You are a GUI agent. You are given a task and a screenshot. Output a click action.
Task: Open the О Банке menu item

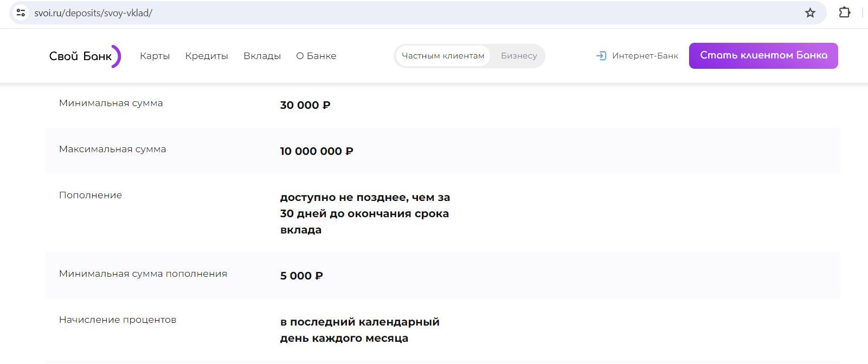pos(316,56)
